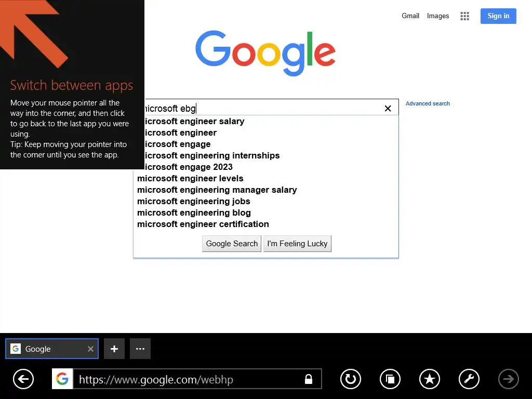
Task: Open the tabs view icon
Action: pyautogui.click(x=390, y=379)
